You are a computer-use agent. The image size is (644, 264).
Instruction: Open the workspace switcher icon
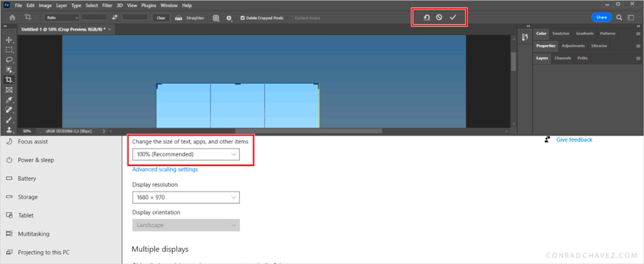631,17
